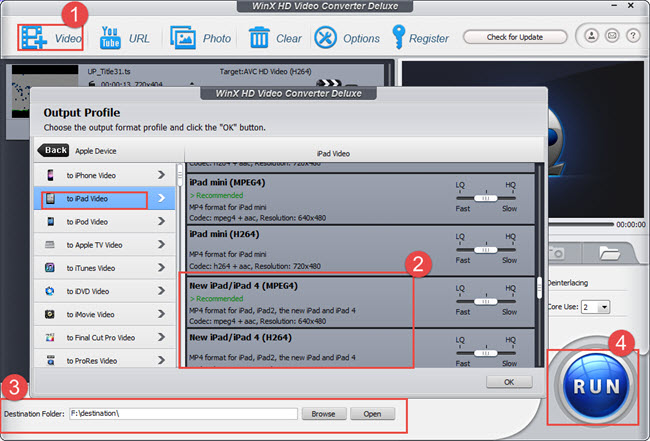Adjust quality slider for iPad mini (H264)
The image size is (650, 441).
[485, 250]
